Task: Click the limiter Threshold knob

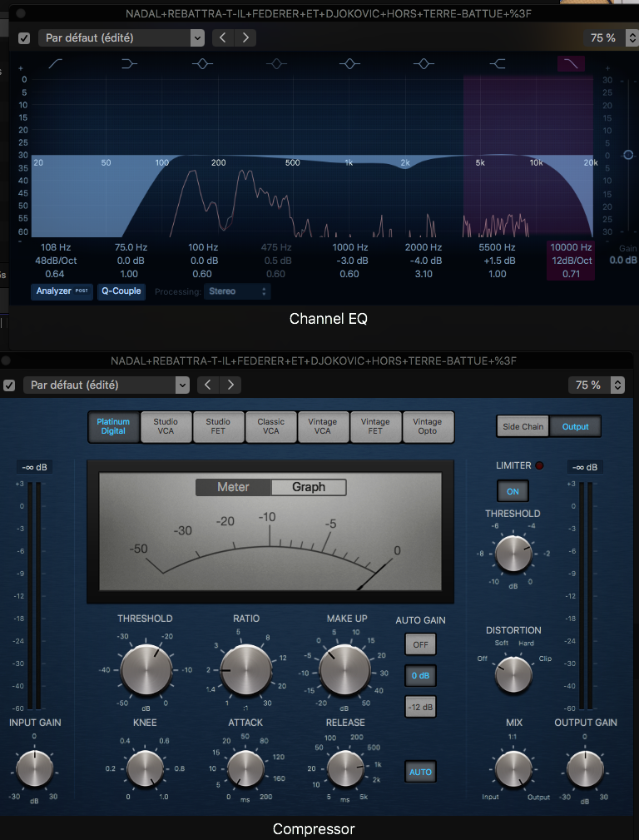Action: (513, 554)
